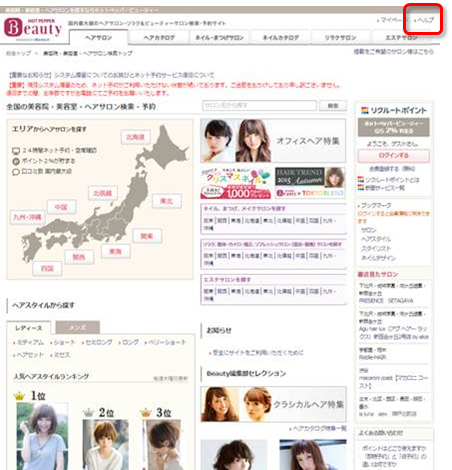Open the ネイルカタログ tab
The height and width of the screenshot is (470, 452).
[280, 38]
